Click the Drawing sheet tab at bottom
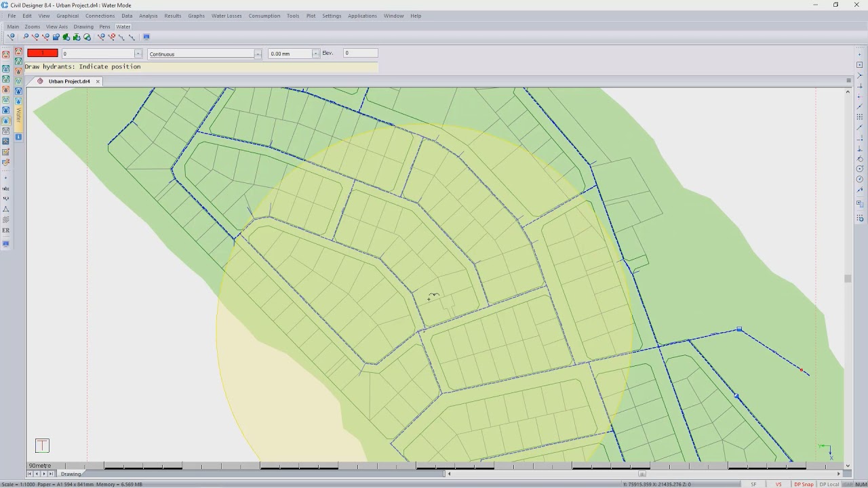Image resolution: width=868 pixels, height=488 pixels. 71,474
